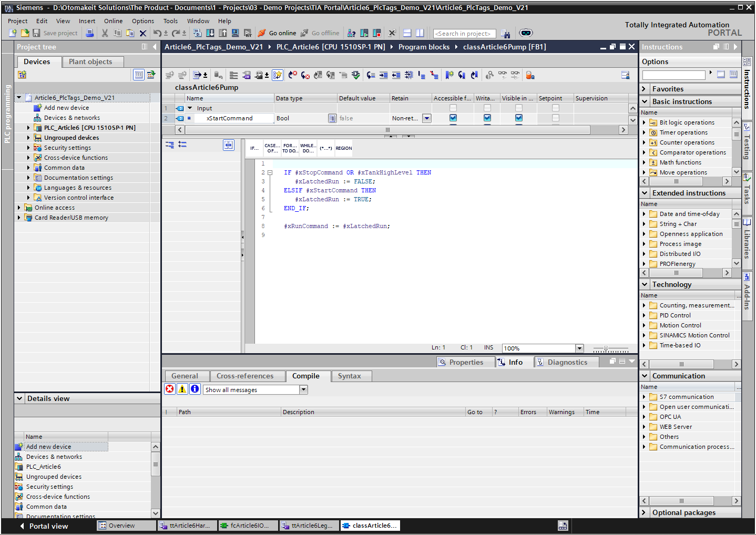Click the Set bookmark flag icon in editor toolbar
Screen dimensions: 756x535
coord(449,75)
